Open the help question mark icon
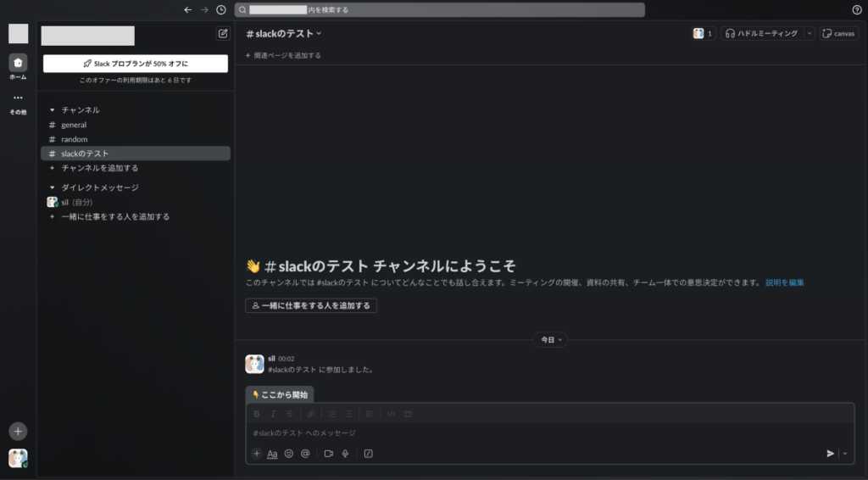 [856, 9]
